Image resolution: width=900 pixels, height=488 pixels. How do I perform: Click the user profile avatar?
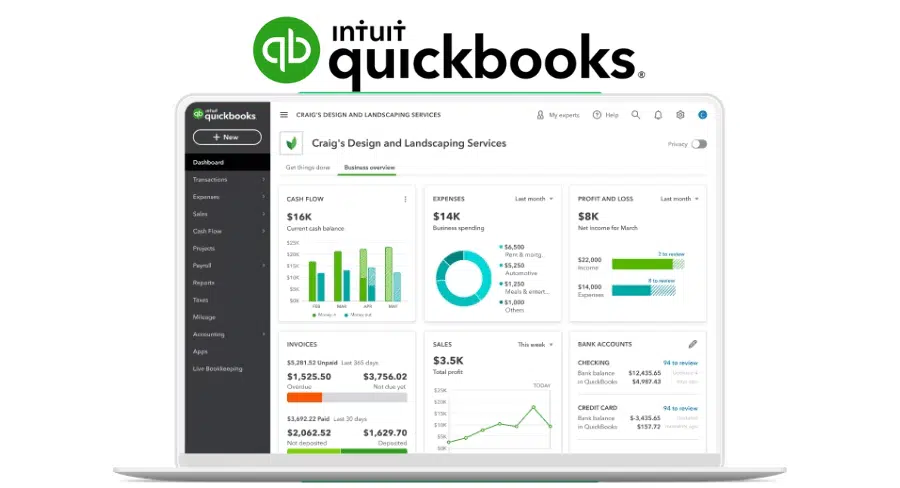pyautogui.click(x=702, y=115)
